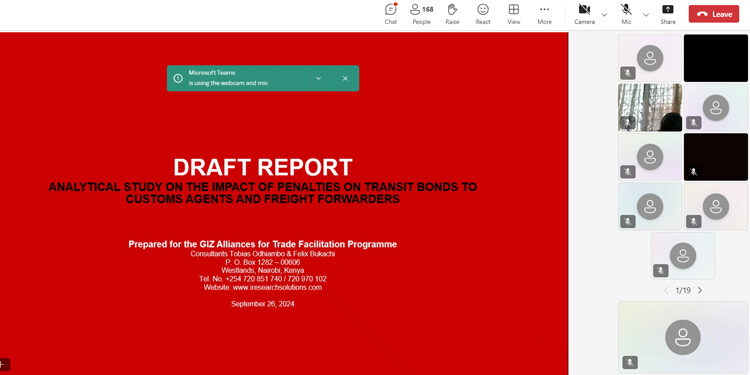Expand the Camera options dropdown arrow
The image size is (750, 375).
click(605, 15)
